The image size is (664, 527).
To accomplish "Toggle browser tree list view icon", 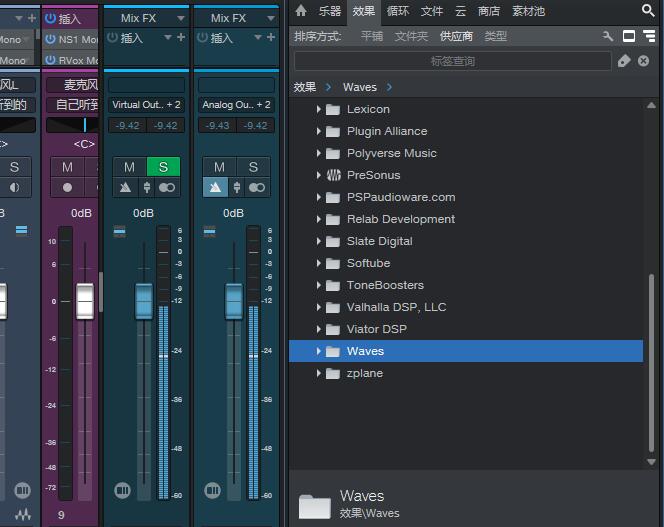I will click(649, 36).
